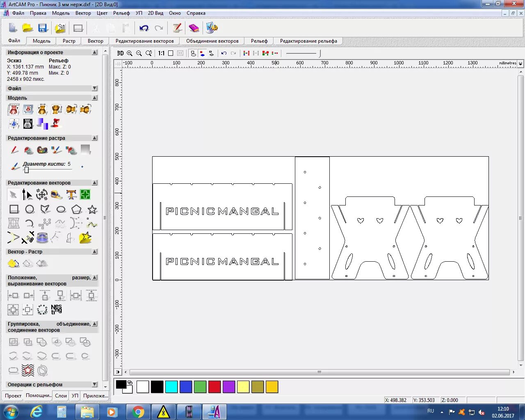Switch to Редактирование векторов toolbar tab
Viewport: 525px width, 420px height.
(145, 41)
